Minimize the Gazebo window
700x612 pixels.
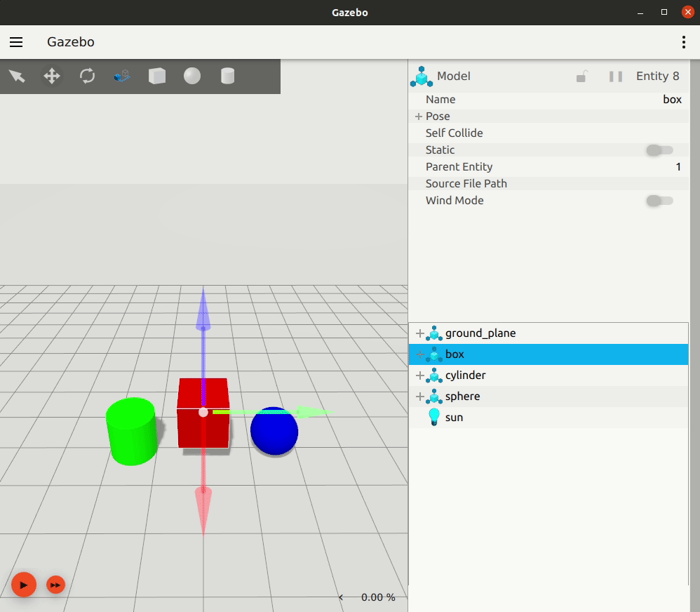[640, 13]
